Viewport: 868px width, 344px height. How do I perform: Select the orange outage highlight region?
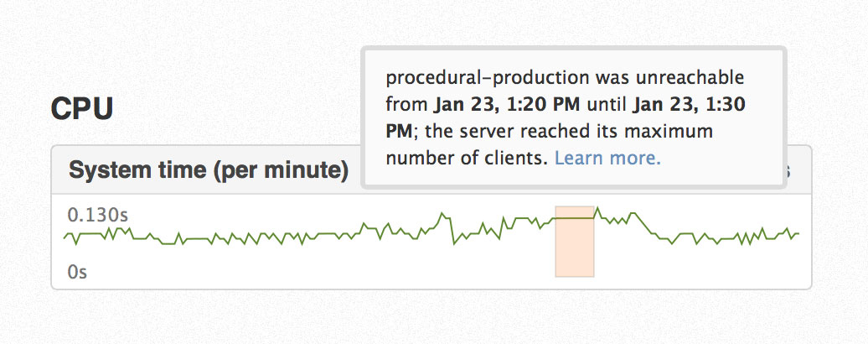click(575, 241)
